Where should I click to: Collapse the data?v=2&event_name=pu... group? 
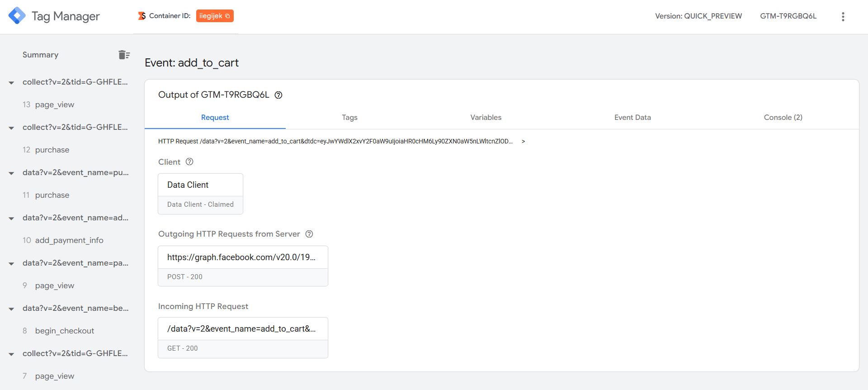point(11,173)
